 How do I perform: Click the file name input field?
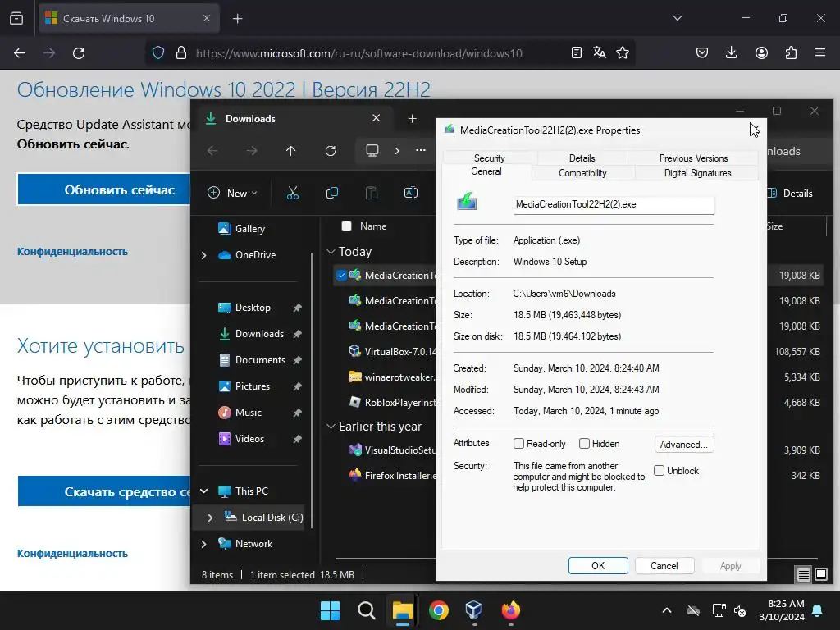[x=614, y=204]
